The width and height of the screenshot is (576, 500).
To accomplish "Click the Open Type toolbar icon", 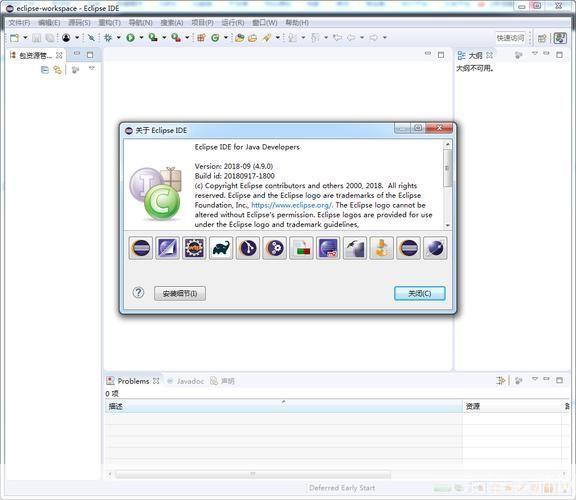I will coord(240,37).
